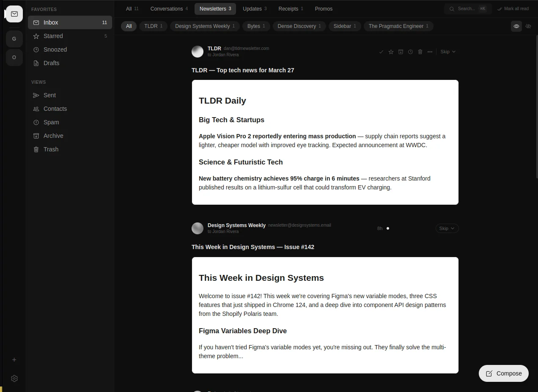Open the Skip dropdown for TLDR email
This screenshot has height=392, width=538.
[447, 52]
